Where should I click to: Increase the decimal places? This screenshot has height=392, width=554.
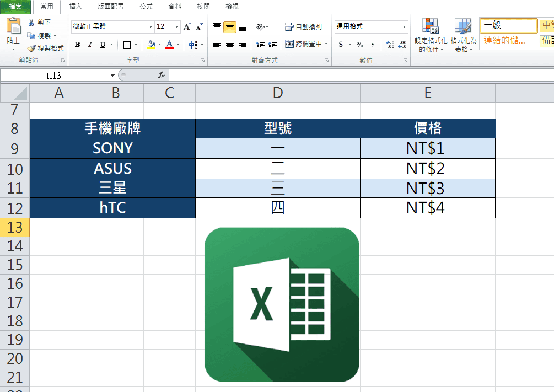390,45
